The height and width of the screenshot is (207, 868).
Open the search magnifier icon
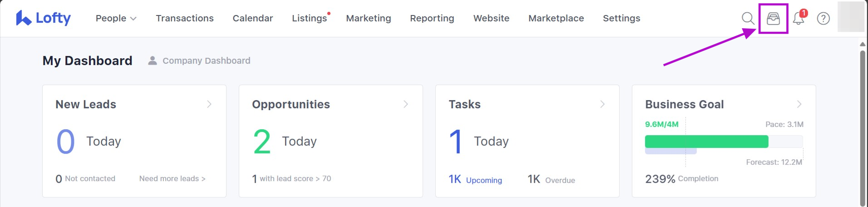coord(748,18)
